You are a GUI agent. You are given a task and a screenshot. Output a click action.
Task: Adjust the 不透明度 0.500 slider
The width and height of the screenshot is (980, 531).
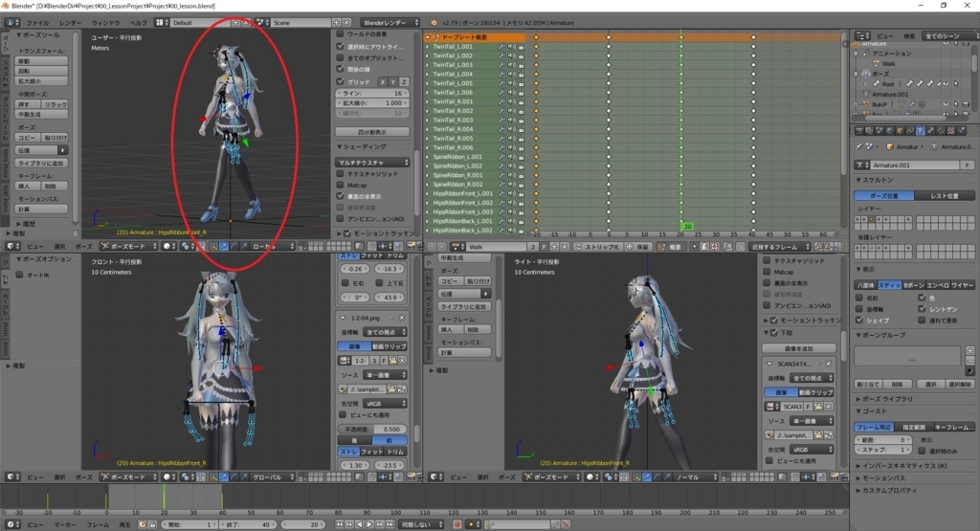372,430
